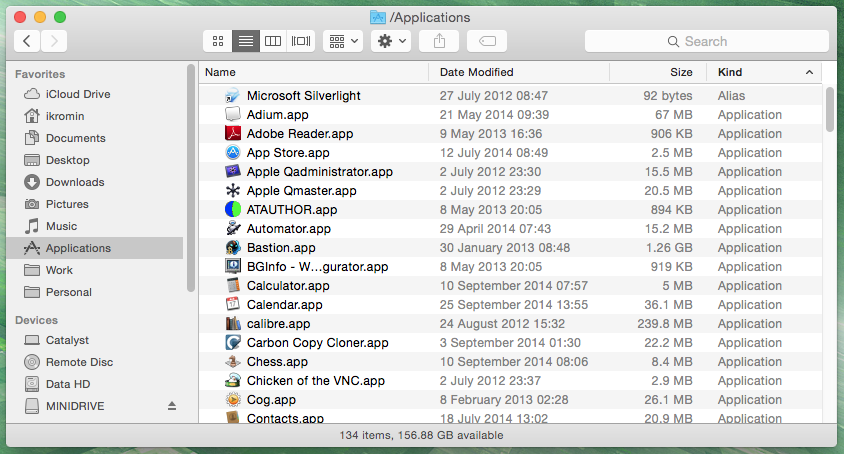
Task: Click the file list vertical scrollbar
Action: pos(829,109)
